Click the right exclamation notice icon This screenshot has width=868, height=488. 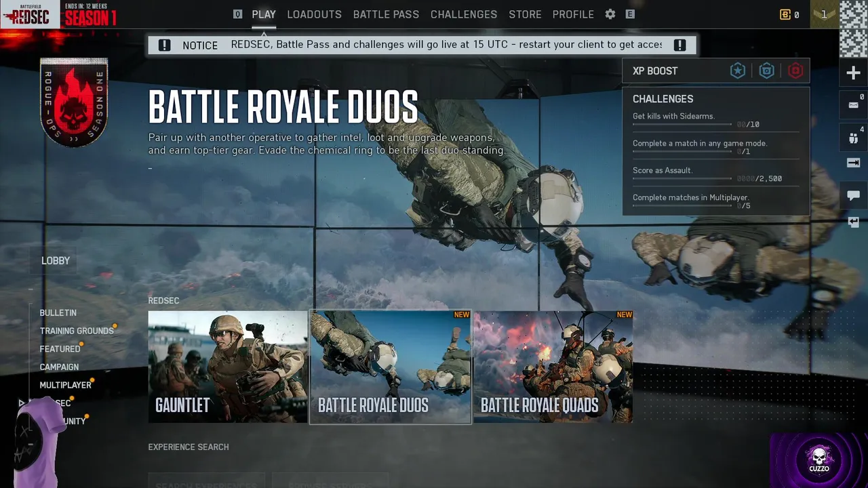coord(679,45)
